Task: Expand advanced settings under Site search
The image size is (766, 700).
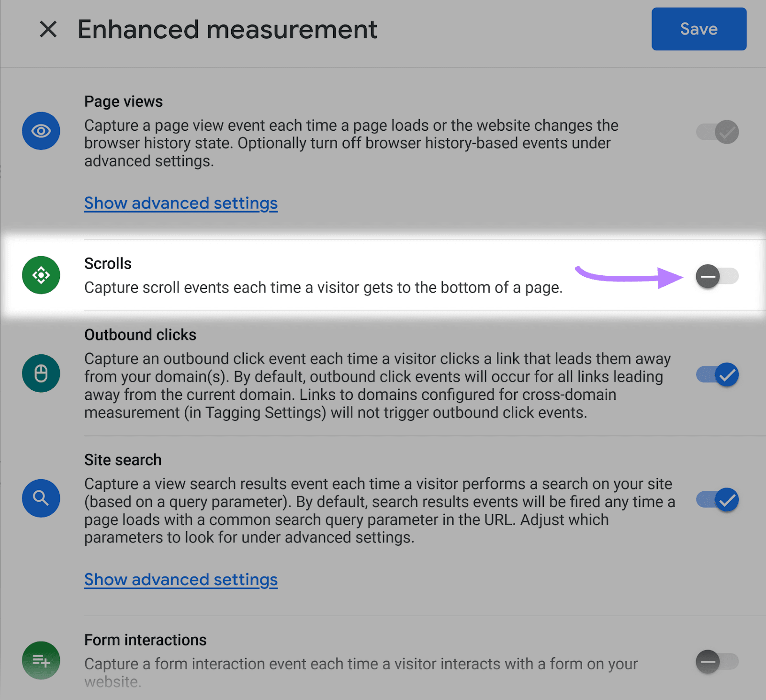Action: 180,580
